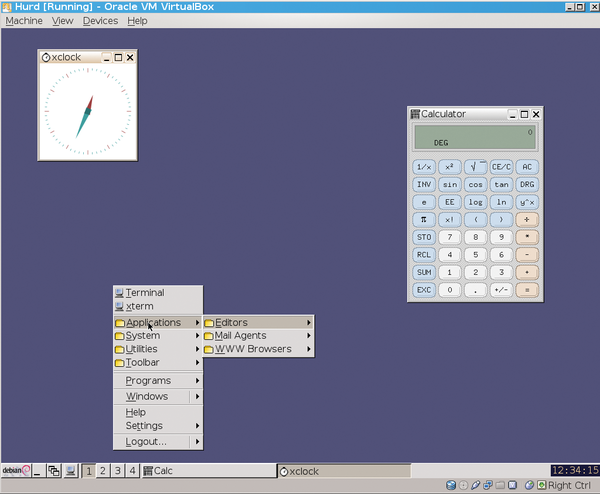Click the log button on Calculator
The width and height of the screenshot is (600, 494).
point(476,202)
